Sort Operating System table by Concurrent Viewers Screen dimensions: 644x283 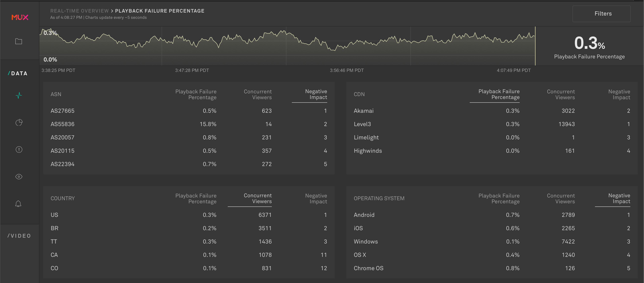pyautogui.click(x=560, y=198)
